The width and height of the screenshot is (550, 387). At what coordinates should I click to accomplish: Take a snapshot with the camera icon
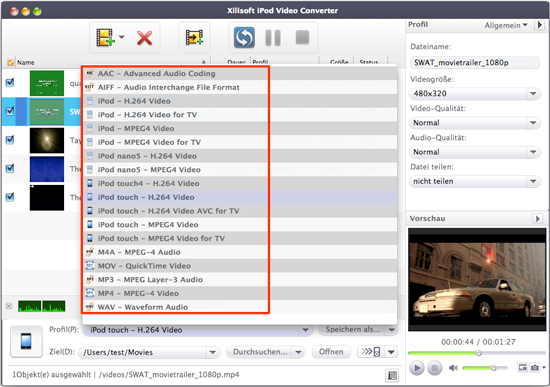coord(535,367)
